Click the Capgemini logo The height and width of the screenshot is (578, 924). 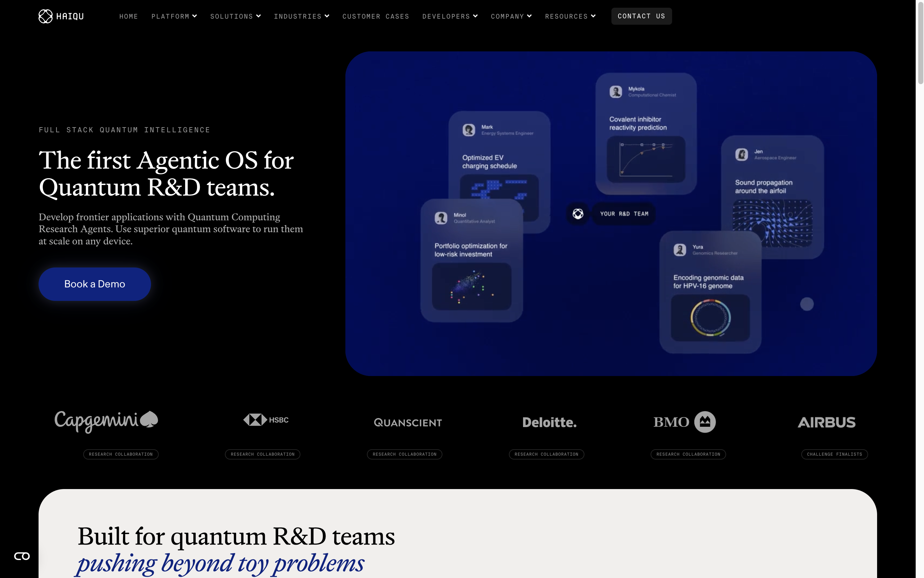[x=106, y=421]
